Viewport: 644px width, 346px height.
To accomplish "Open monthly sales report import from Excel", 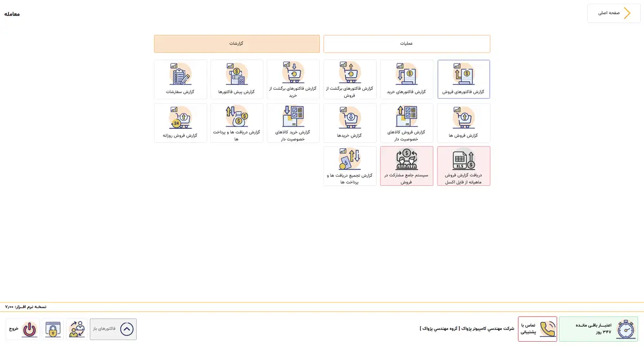I will click(464, 166).
